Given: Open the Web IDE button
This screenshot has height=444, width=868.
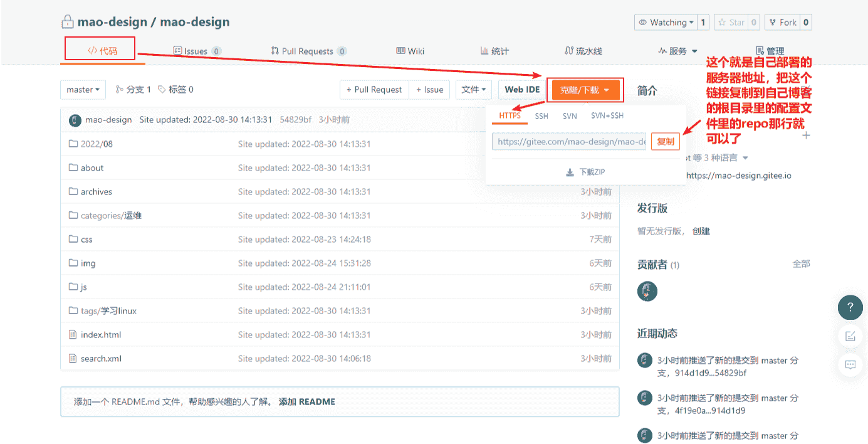Looking at the screenshot, I should click(522, 90).
